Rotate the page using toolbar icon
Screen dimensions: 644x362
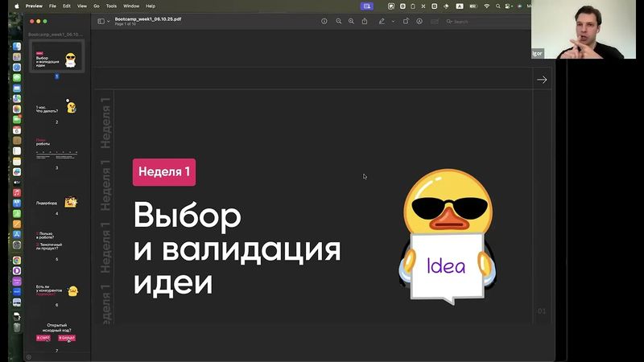point(406,22)
